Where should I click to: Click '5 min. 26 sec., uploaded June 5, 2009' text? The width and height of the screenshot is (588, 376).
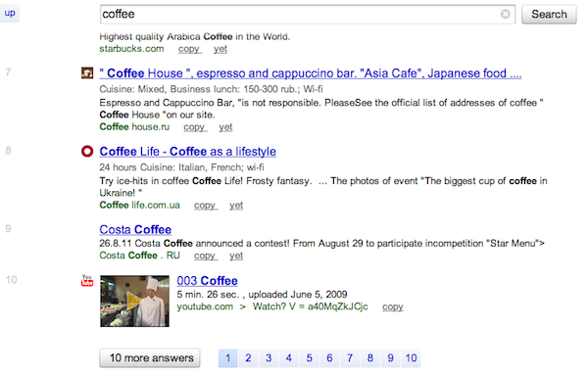(x=262, y=295)
